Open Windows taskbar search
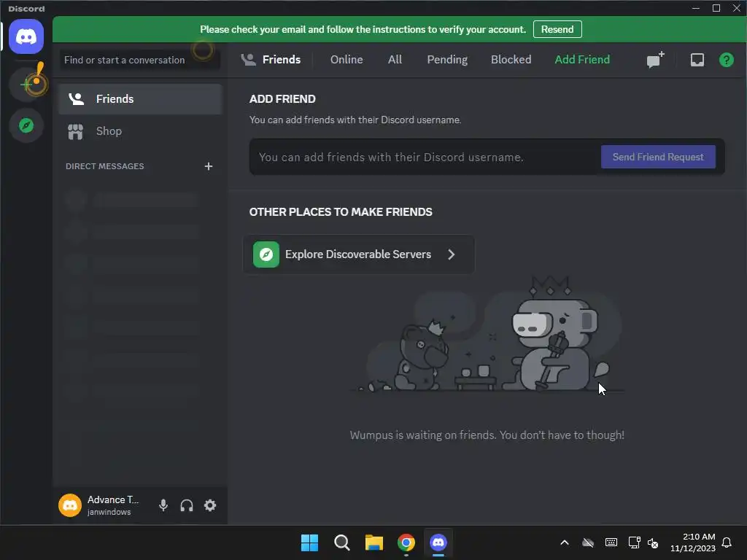This screenshot has width=747, height=560. 341,542
